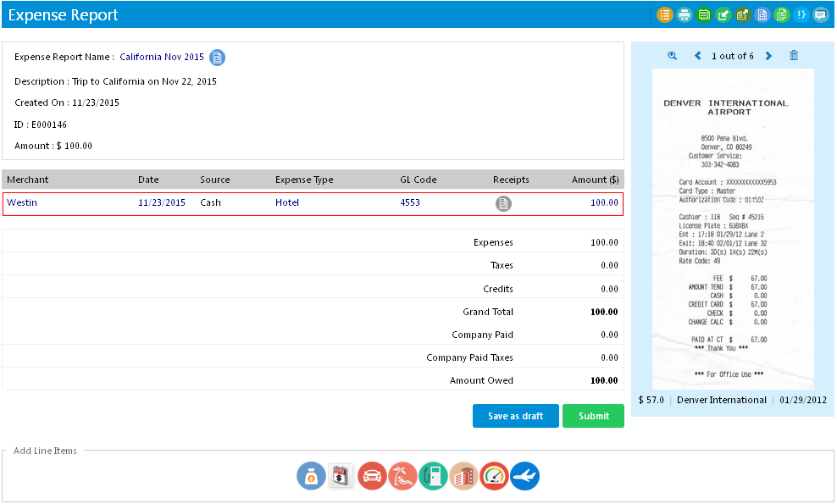The width and height of the screenshot is (837, 504).
Task: View the receipt attached to the Westin expense
Action: click(503, 203)
